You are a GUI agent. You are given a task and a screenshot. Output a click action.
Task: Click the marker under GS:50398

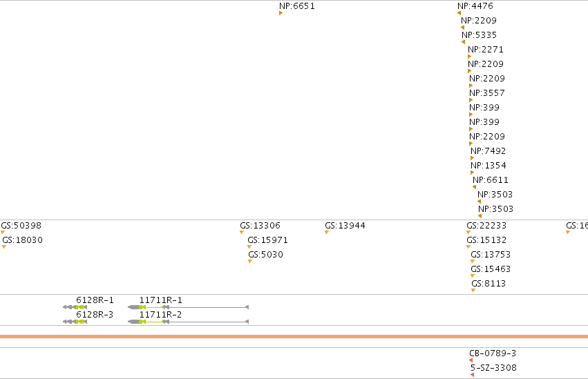[x=3, y=233]
